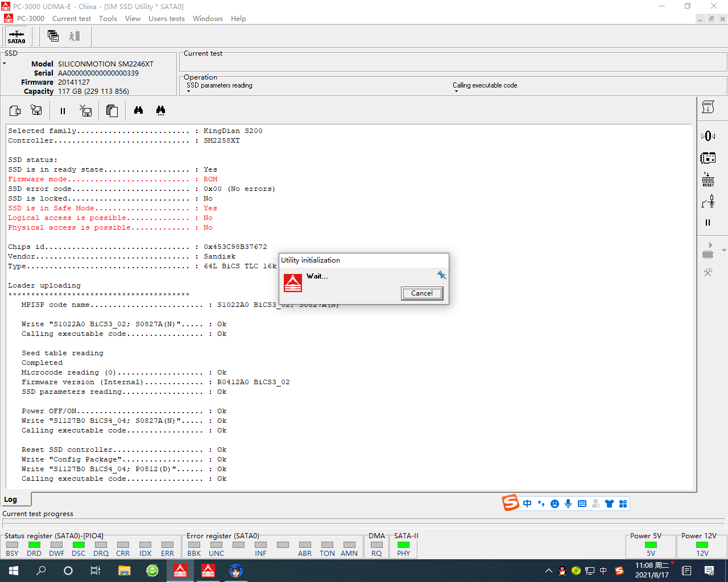728x582 pixels.
Task: Copy log using the duplicate pages icon
Action: click(x=112, y=110)
